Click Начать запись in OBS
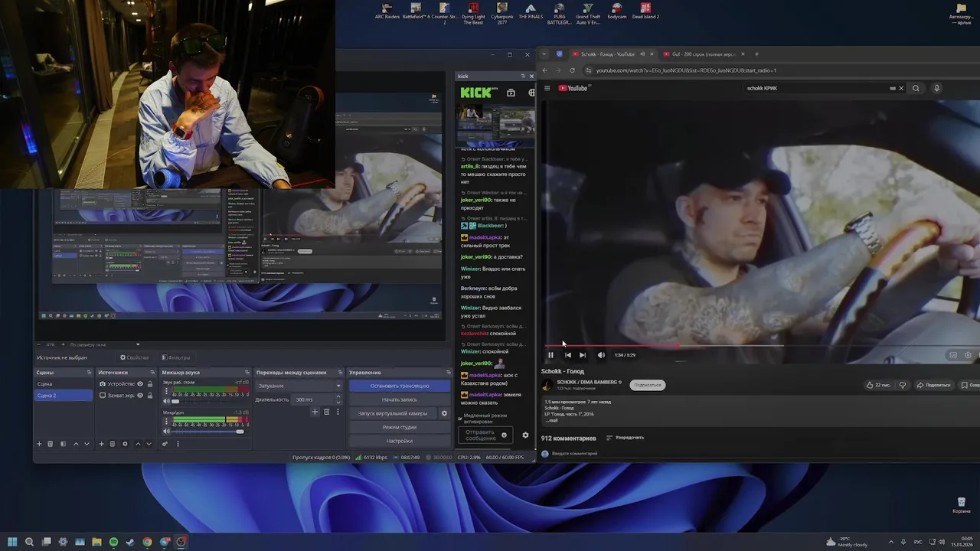This screenshot has width=980, height=551. 399,399
